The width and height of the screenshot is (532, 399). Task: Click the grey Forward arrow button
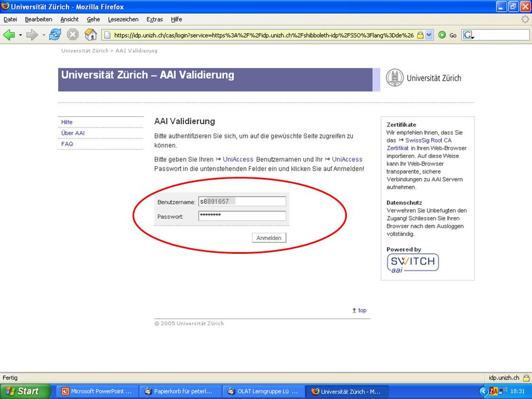tap(32, 34)
